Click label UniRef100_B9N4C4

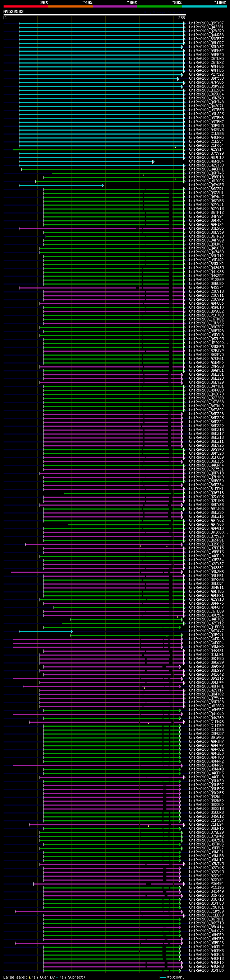coord(206,220)
